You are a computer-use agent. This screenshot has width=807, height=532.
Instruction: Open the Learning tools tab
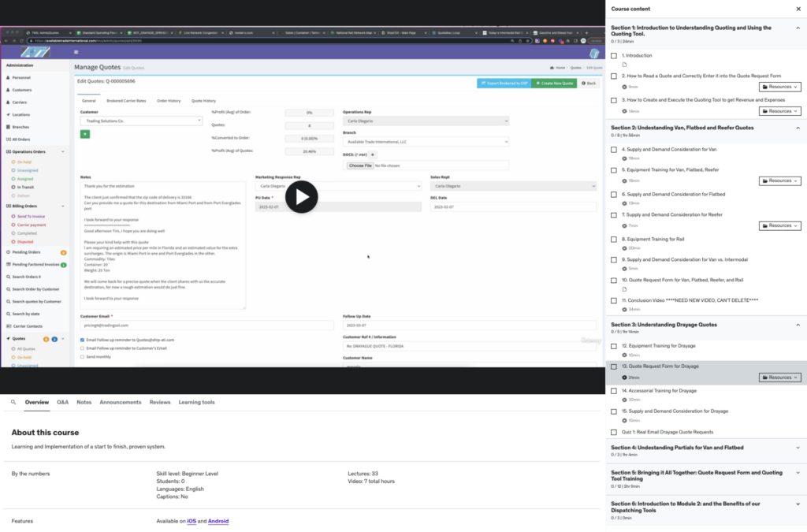[196, 402]
